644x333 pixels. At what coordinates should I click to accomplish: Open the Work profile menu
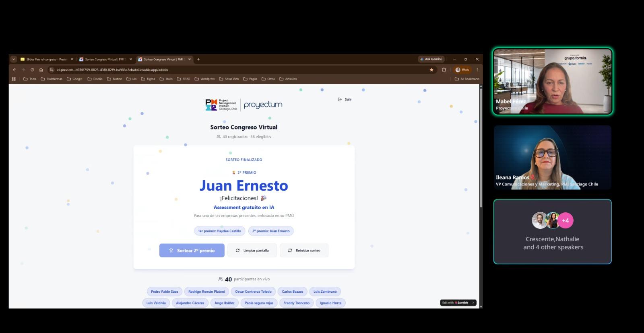coord(462,70)
